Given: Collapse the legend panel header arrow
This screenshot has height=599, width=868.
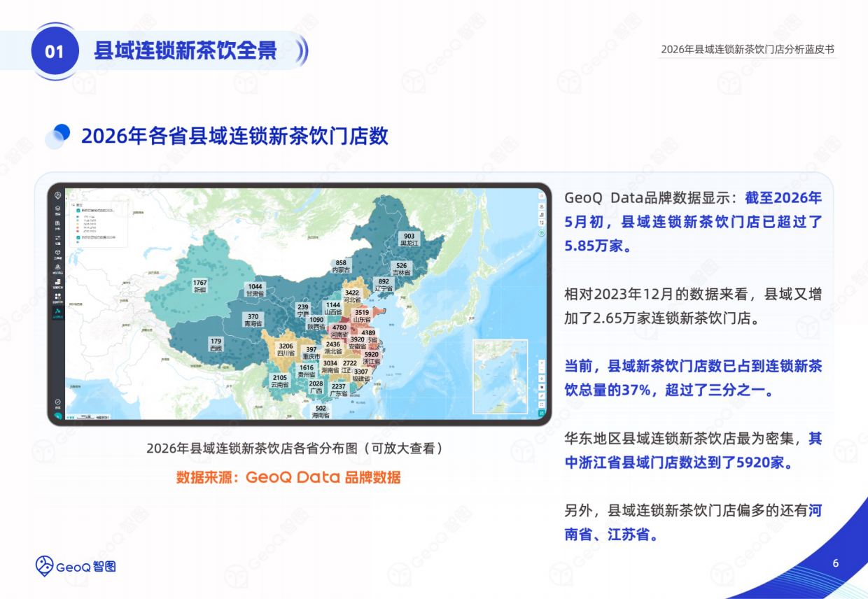Looking at the screenshot, I should 73,205.
